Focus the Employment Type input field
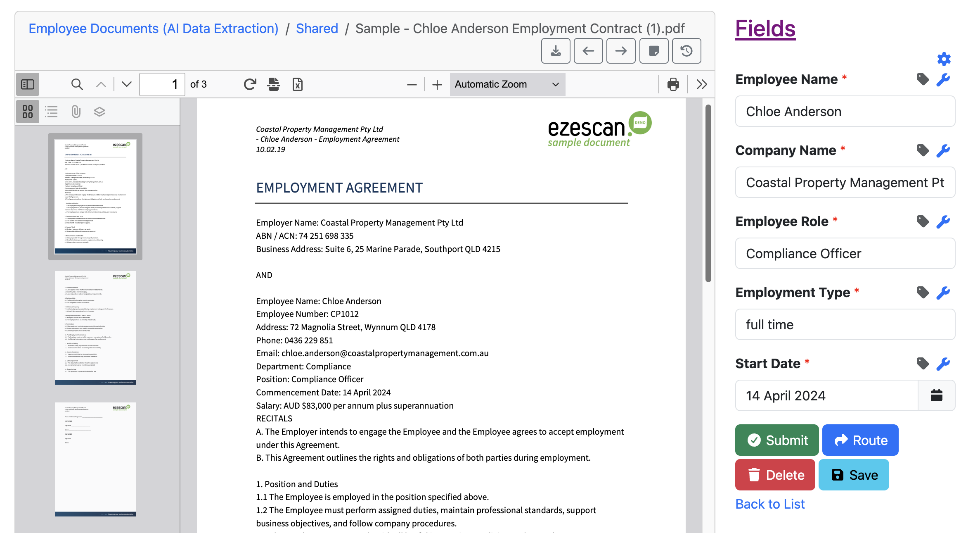Image resolution: width=980 pixels, height=533 pixels. [845, 325]
